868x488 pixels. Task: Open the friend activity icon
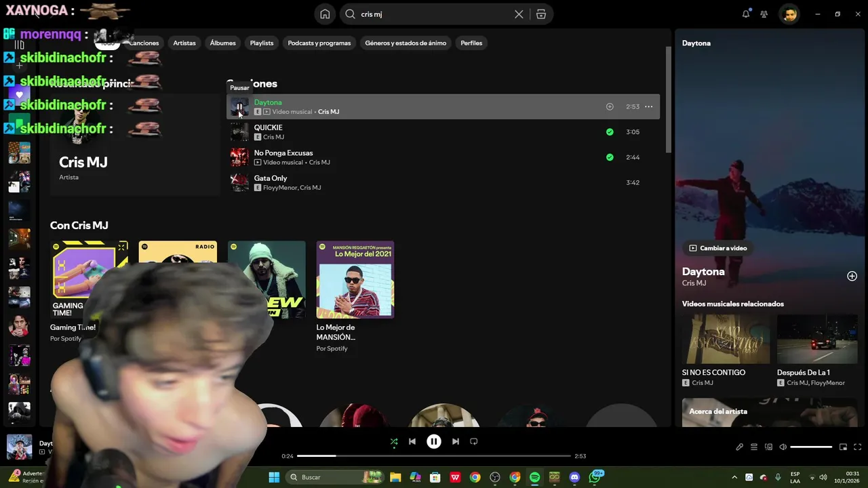coord(764,14)
